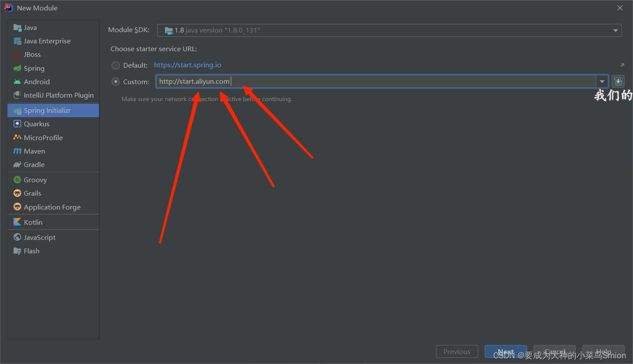The image size is (633, 364).
Task: Choose Spring Initializr from the list
Action: pyautogui.click(x=53, y=111)
